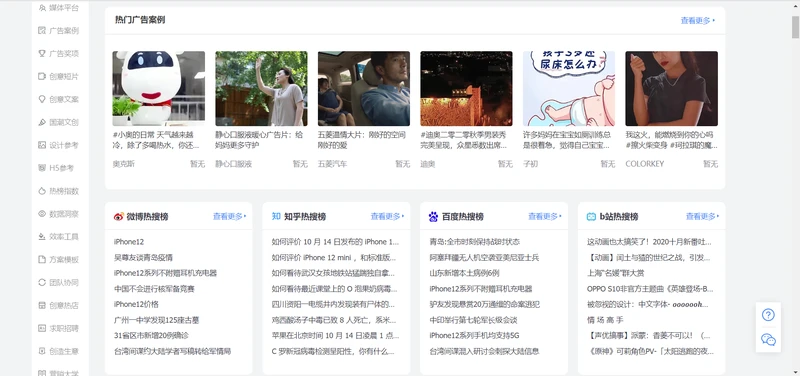Click the Baidu paw logo icon

pos(434,217)
